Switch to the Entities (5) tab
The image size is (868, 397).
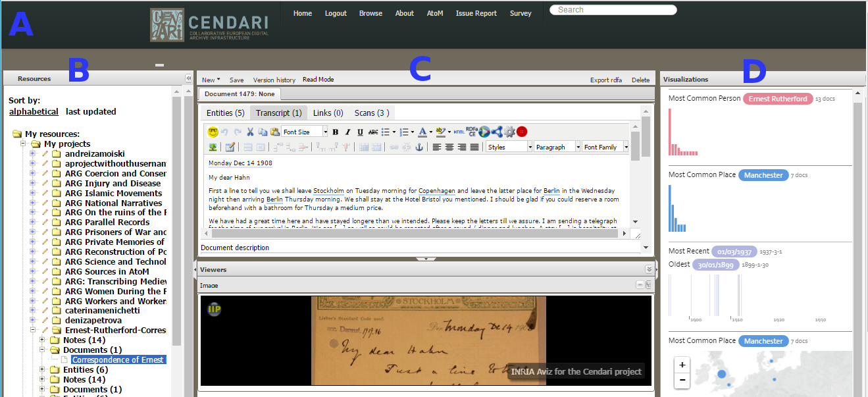[225, 113]
